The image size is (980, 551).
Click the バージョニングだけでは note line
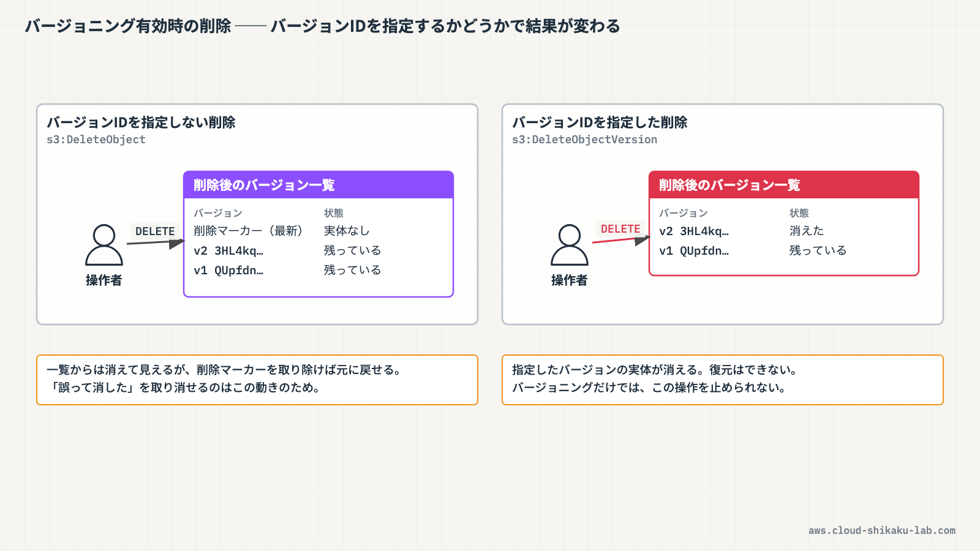[649, 388]
